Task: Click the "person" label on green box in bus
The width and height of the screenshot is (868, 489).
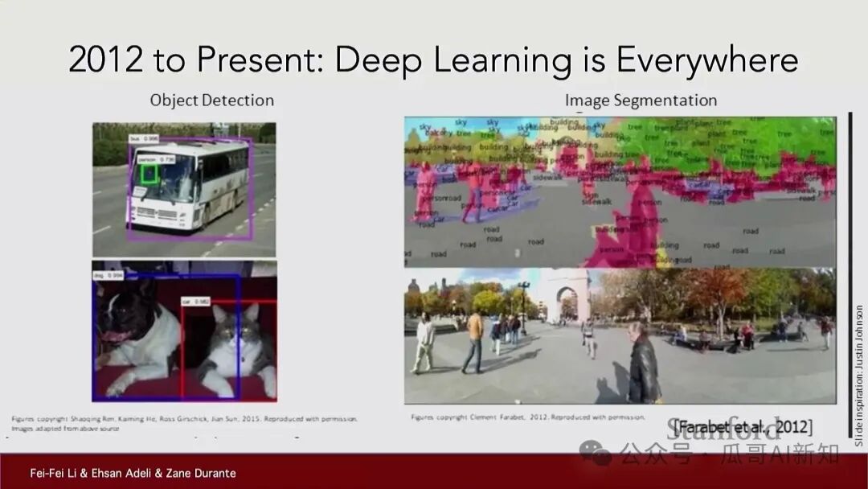Action: [x=156, y=159]
